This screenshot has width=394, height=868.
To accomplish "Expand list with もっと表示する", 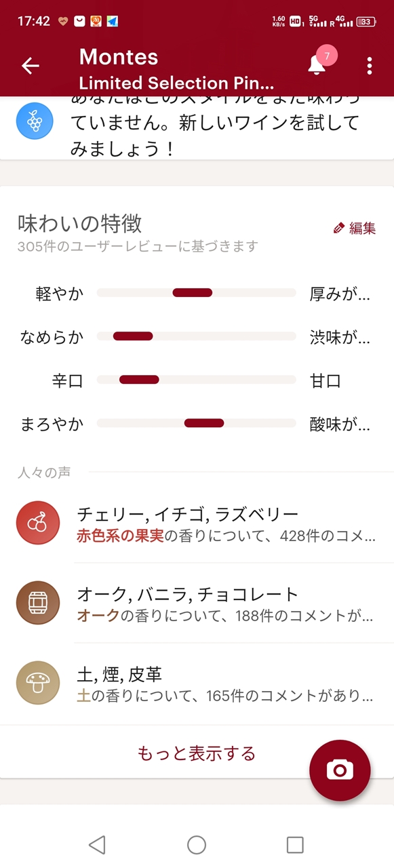I will (x=196, y=753).
